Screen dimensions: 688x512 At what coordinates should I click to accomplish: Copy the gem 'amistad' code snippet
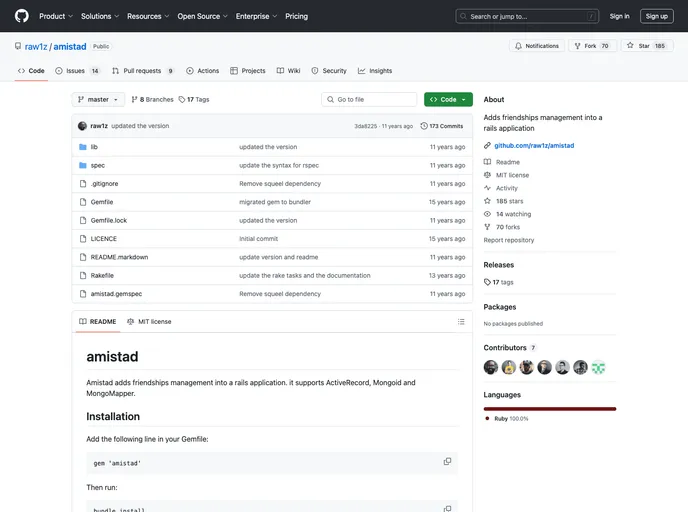click(447, 461)
